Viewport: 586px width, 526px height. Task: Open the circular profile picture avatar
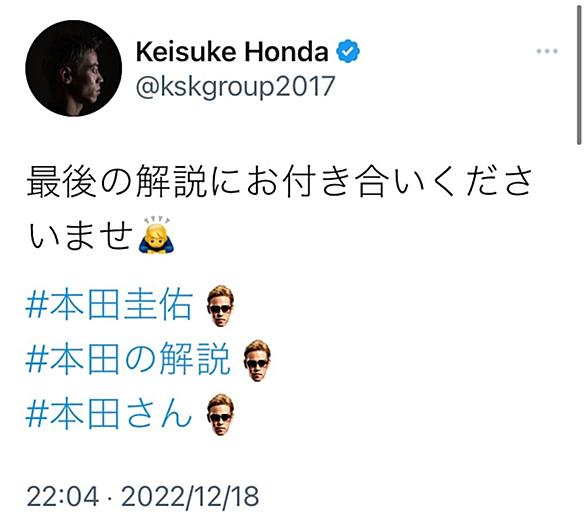(74, 68)
